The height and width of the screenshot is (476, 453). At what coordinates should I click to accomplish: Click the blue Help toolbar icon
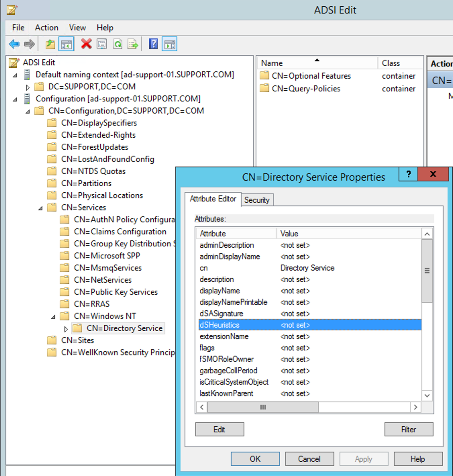[153, 44]
